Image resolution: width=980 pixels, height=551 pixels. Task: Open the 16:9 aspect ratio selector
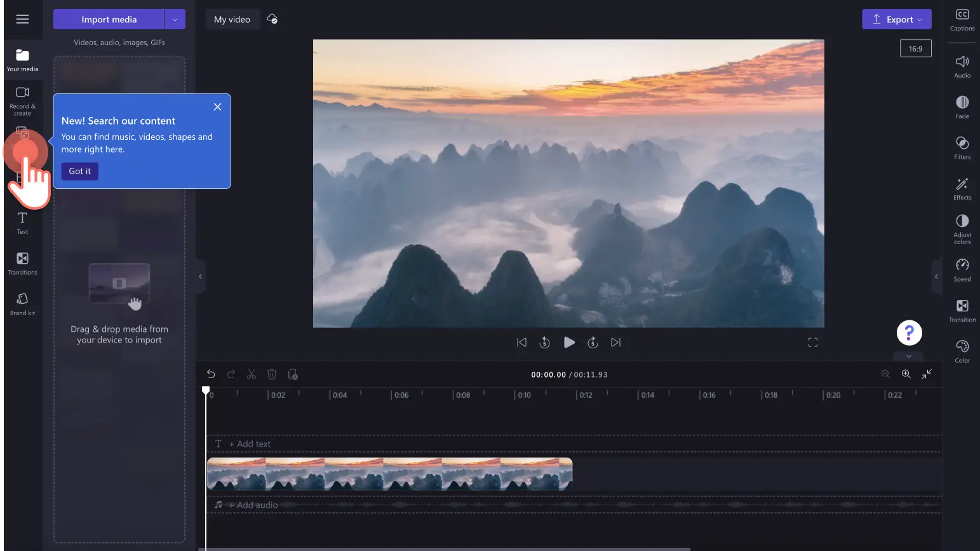click(x=915, y=48)
